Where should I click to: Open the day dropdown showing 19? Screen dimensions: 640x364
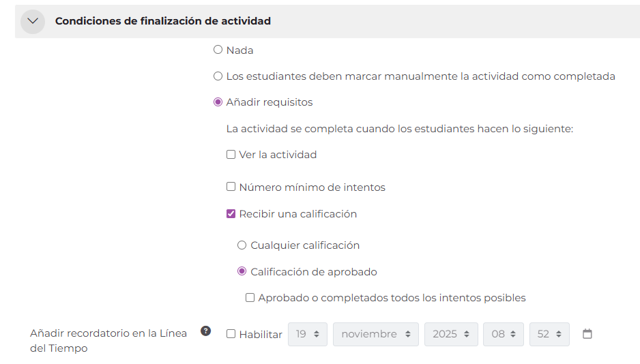pos(308,334)
